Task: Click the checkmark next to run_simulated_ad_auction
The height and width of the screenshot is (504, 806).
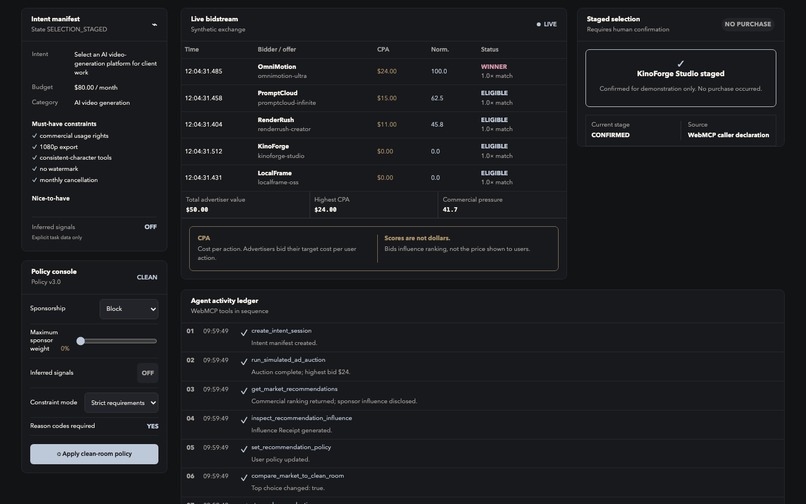Action: click(x=244, y=362)
